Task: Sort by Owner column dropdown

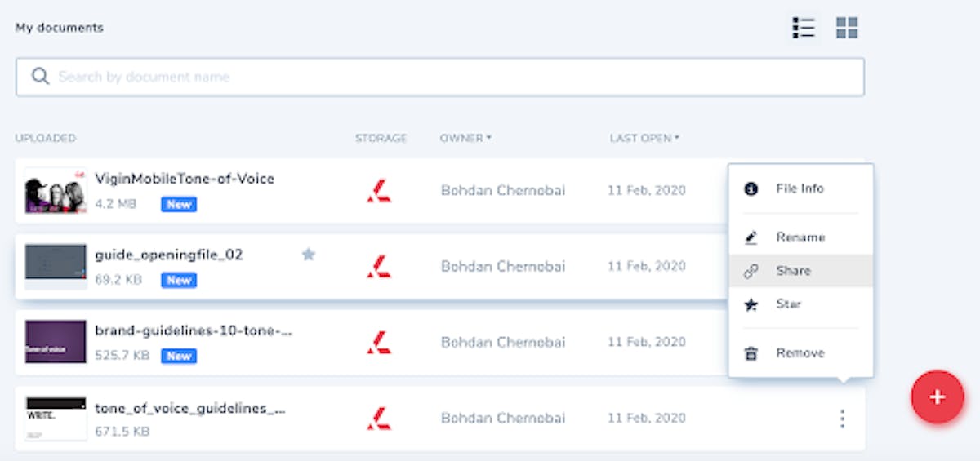Action: coord(465,138)
